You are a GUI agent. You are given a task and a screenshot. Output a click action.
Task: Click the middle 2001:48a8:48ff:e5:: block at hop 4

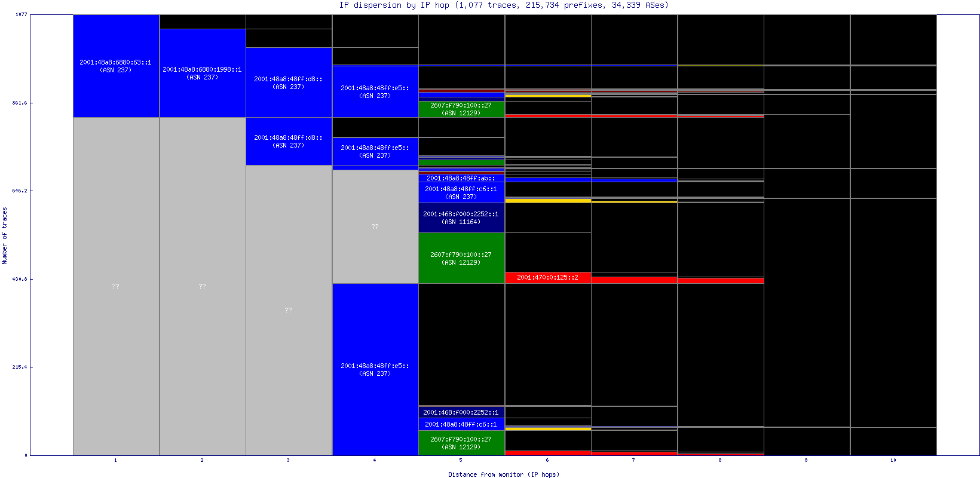pyautogui.click(x=375, y=151)
